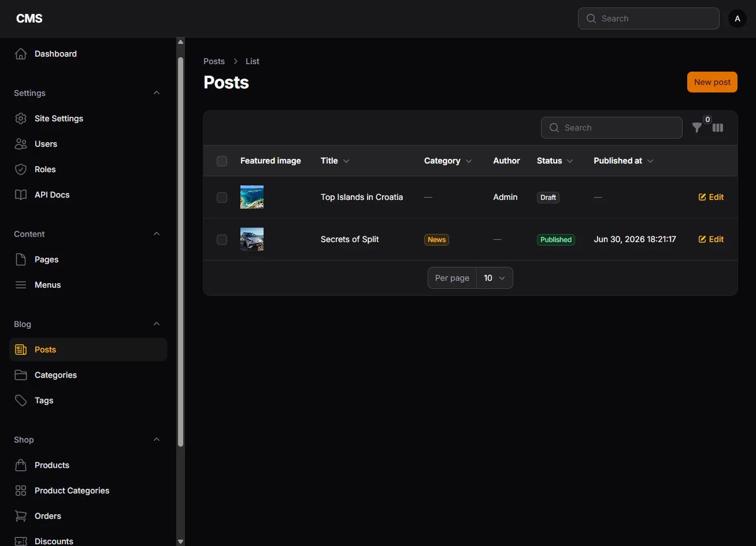756x546 pixels.
Task: Click the Products shopping bag icon
Action: (x=21, y=465)
